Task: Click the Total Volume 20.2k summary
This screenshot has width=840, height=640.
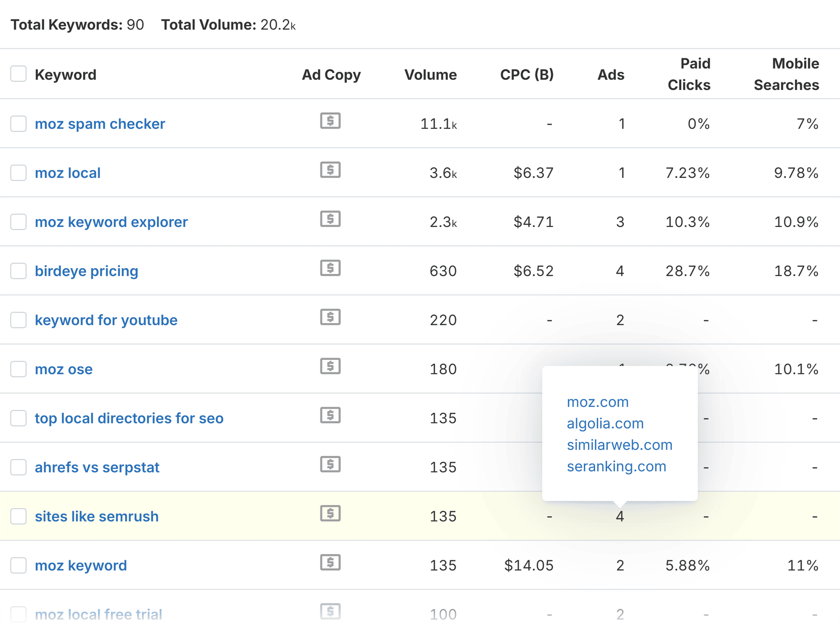Action: pyautogui.click(x=228, y=25)
